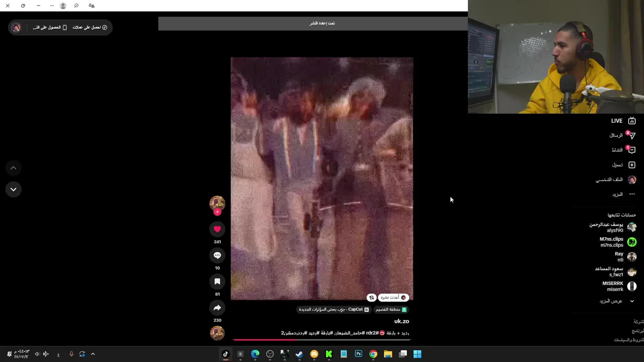Open the spinning sound disc below share count

point(217,333)
